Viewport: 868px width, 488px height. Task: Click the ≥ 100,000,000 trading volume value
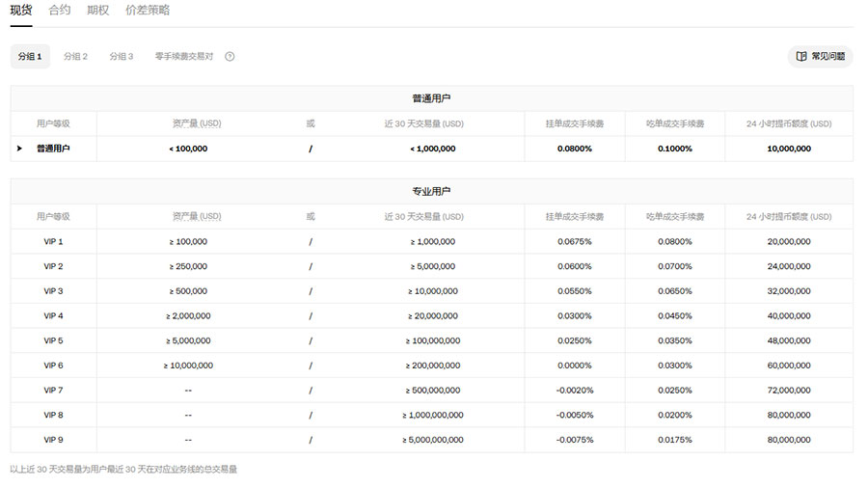point(433,340)
